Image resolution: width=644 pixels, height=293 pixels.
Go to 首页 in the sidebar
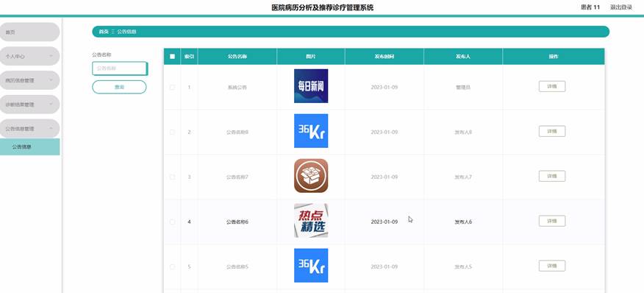(29, 32)
